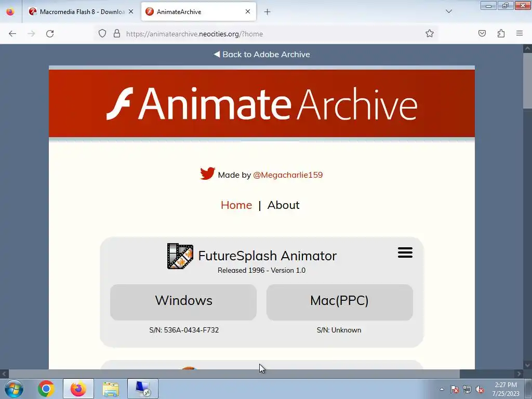Open the FutureSplash Animator card hamburger menu

(x=405, y=252)
